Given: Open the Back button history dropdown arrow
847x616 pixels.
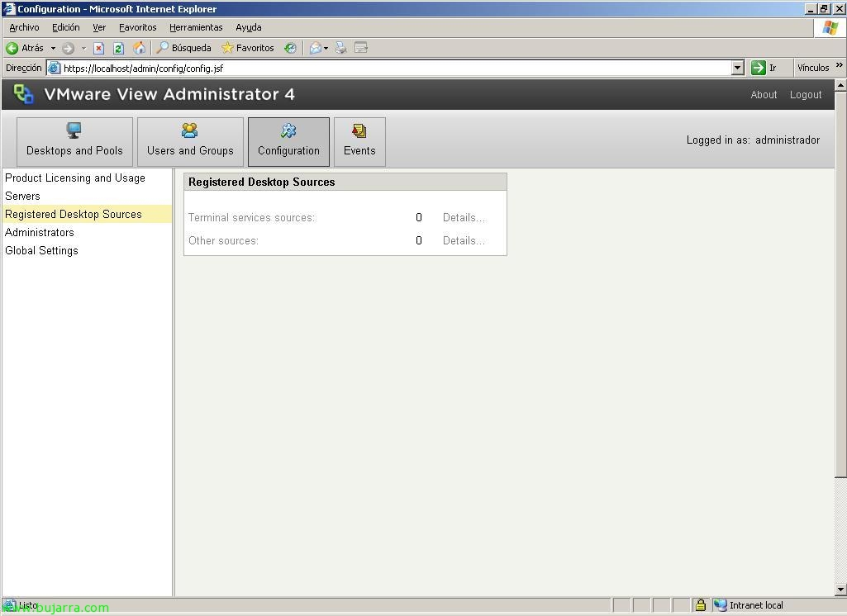Looking at the screenshot, I should point(53,48).
